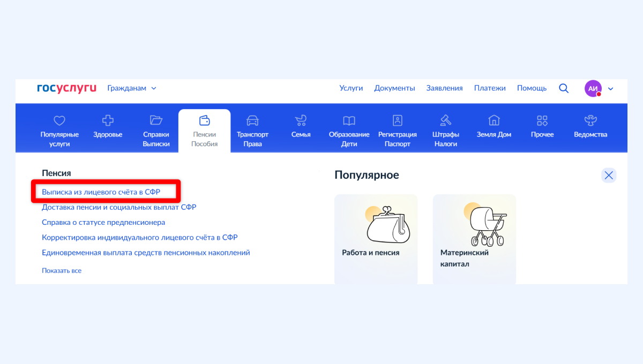643x364 pixels.
Task: Open the Штрафы Налоги gavel category
Action: 446,130
